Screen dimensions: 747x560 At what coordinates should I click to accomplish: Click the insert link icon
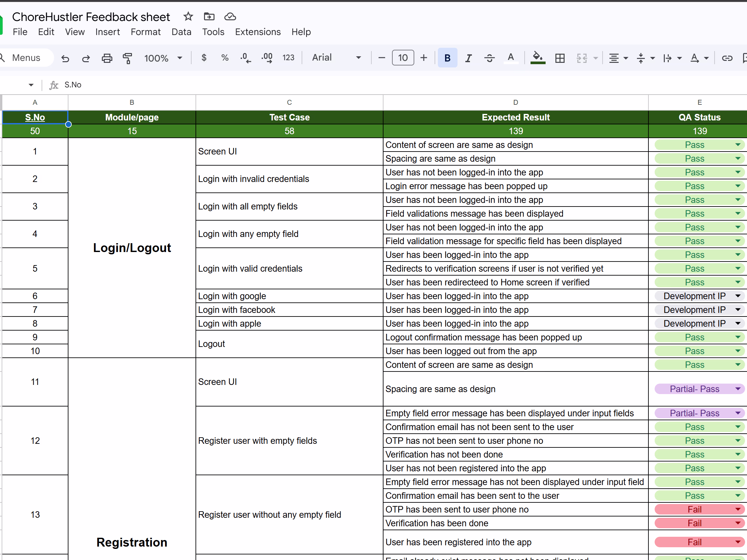coord(727,58)
